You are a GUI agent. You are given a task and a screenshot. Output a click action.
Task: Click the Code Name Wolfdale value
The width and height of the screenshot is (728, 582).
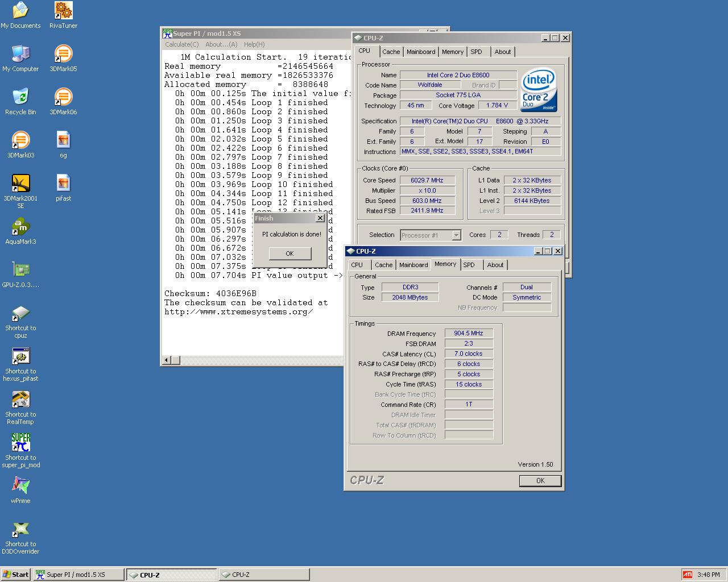tap(430, 85)
